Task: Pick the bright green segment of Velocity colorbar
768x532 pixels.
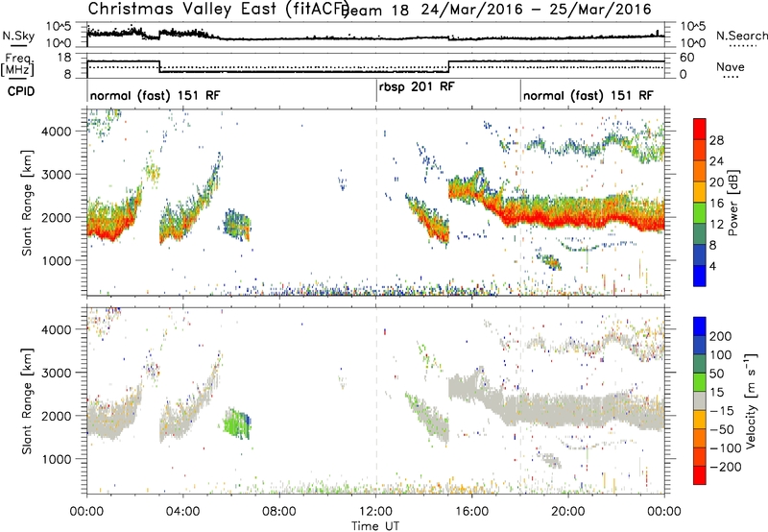Action: coord(700,382)
